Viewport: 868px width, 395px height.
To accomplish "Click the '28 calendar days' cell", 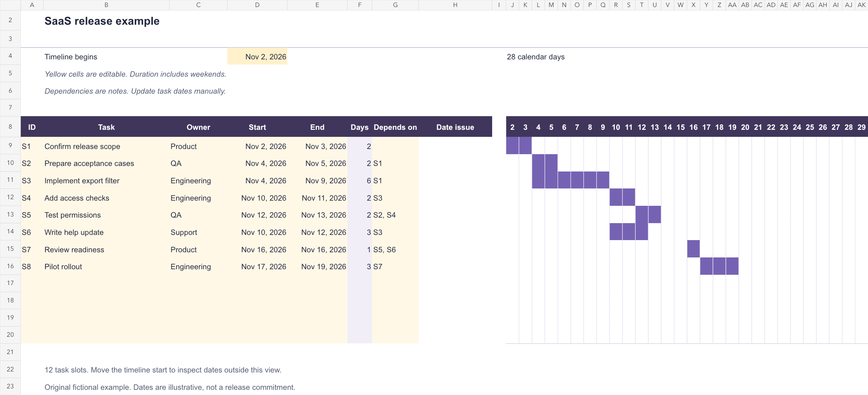I will [x=536, y=57].
